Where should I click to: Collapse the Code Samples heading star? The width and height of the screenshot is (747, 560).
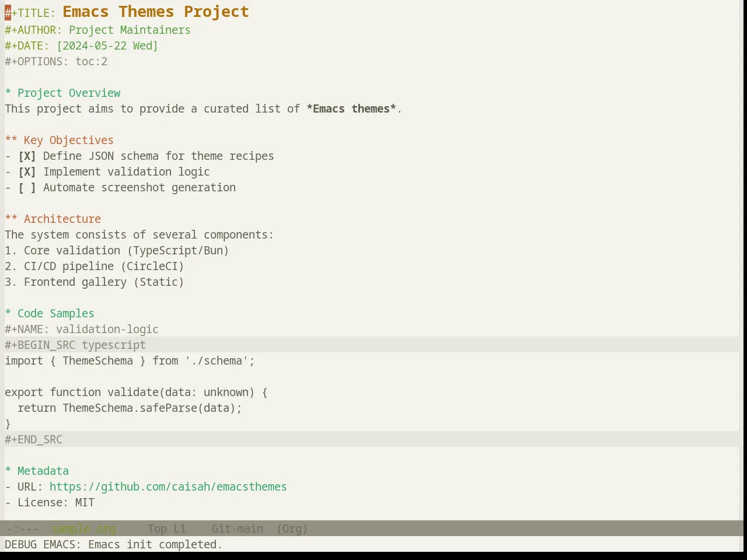(x=8, y=314)
